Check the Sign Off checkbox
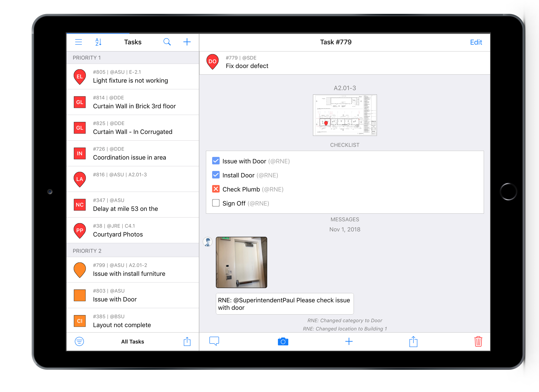 (216, 203)
